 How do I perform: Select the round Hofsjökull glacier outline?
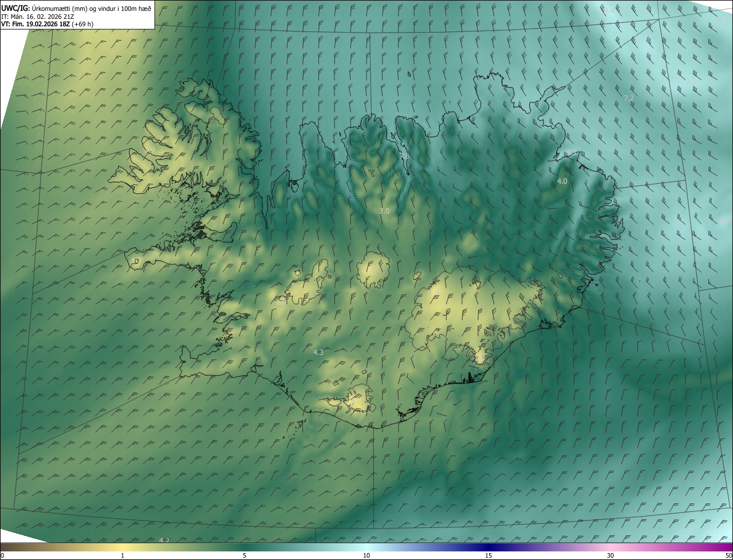373,271
